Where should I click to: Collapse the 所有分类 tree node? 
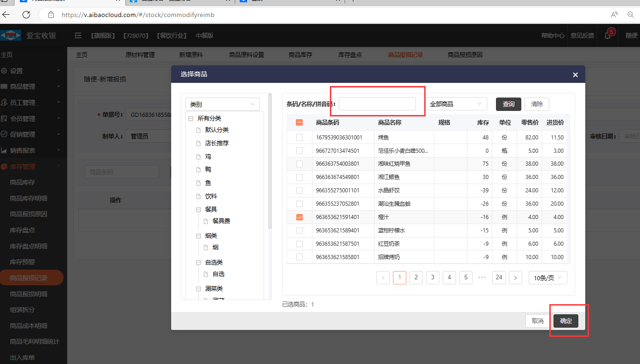[x=191, y=118]
